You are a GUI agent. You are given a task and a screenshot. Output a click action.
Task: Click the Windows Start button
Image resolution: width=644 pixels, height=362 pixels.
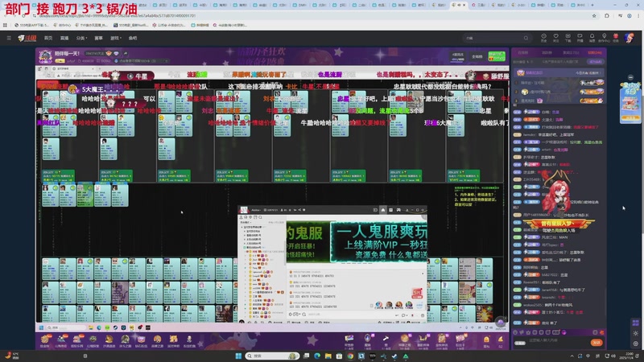click(x=238, y=356)
